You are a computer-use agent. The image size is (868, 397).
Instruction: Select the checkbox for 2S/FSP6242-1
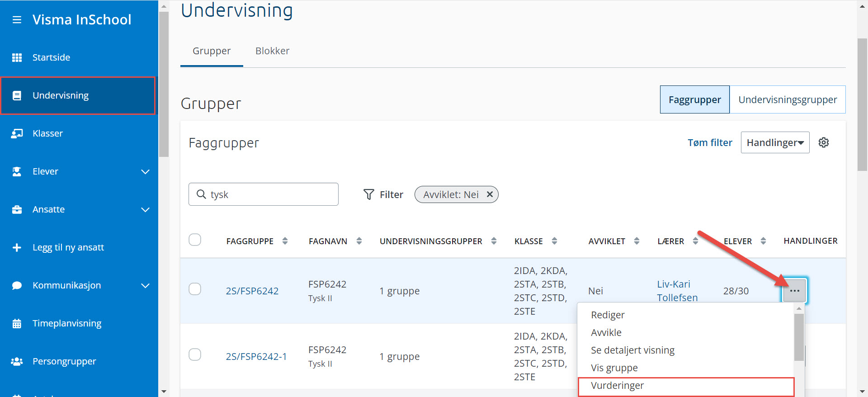tap(195, 354)
